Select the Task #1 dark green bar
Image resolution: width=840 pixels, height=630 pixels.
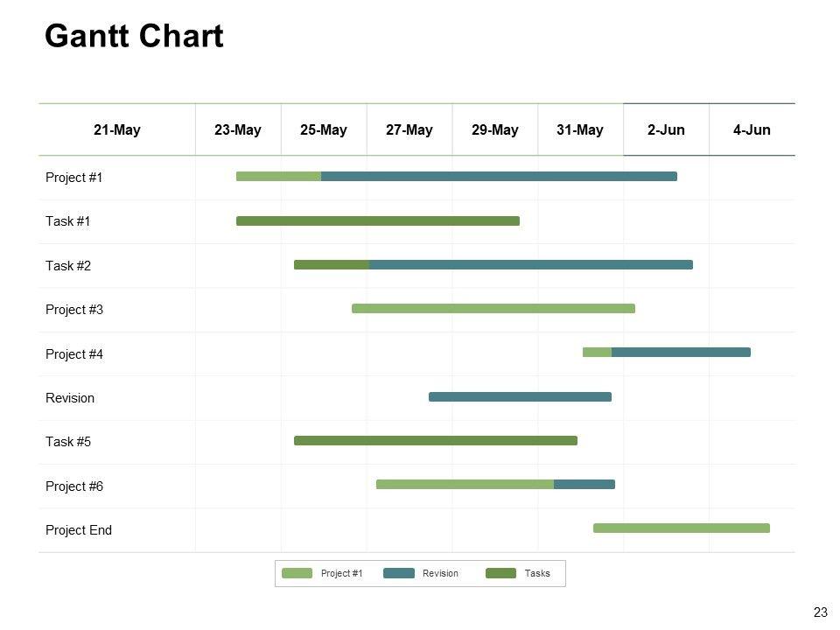377,221
